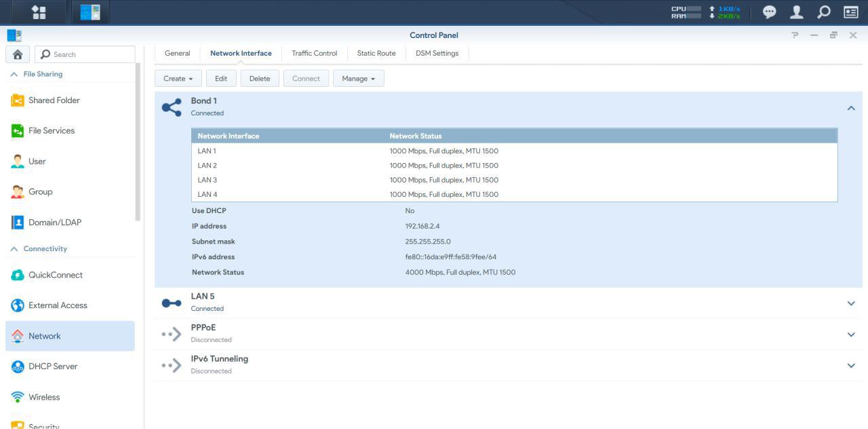Open External Access settings
The height and width of the screenshot is (429, 868).
71,305
